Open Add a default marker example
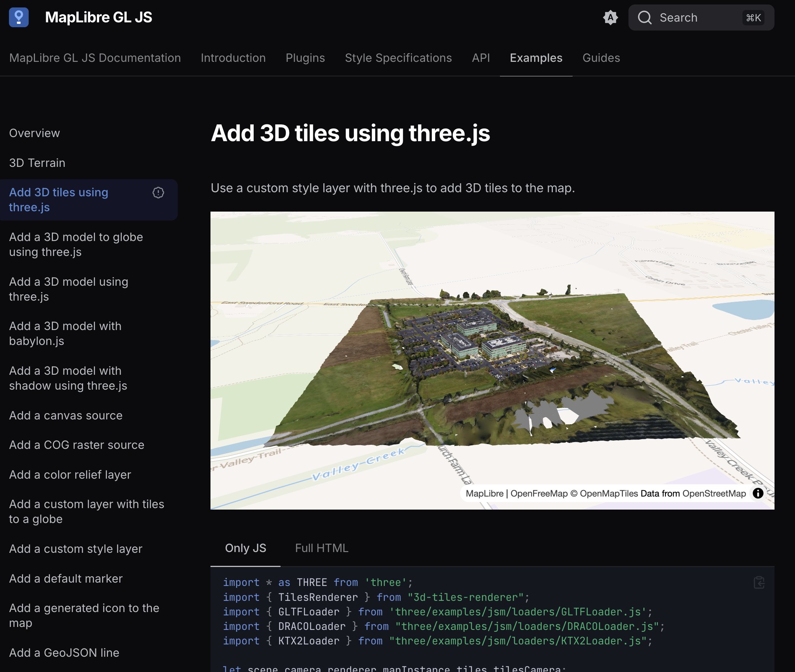795x672 pixels. [x=66, y=579]
